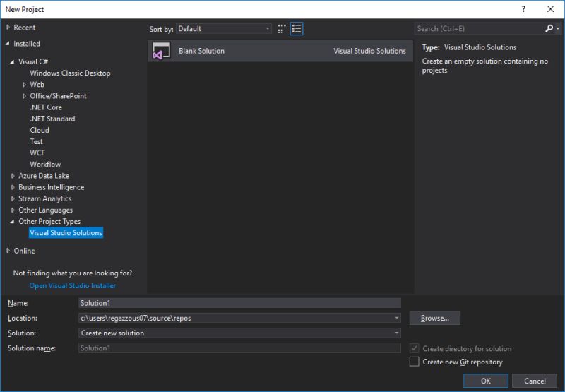Click the Browse... button
This screenshot has height=392, width=565.
pos(434,318)
